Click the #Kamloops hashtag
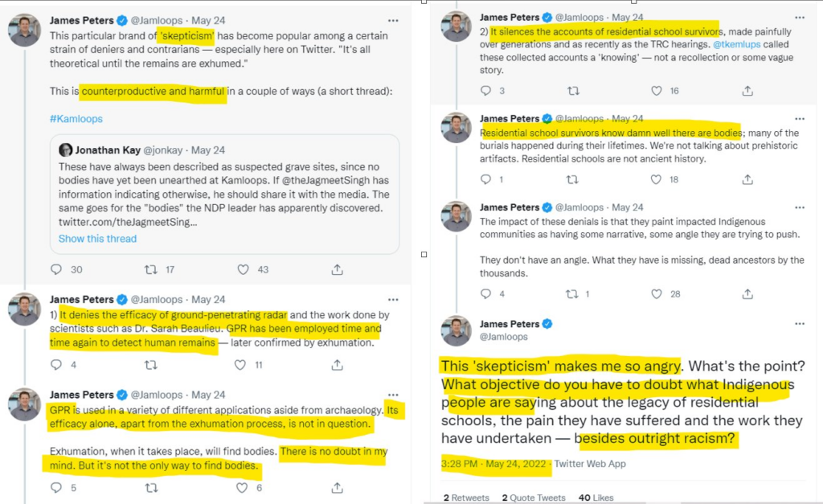Screen dimensions: 823x504 point(76,119)
